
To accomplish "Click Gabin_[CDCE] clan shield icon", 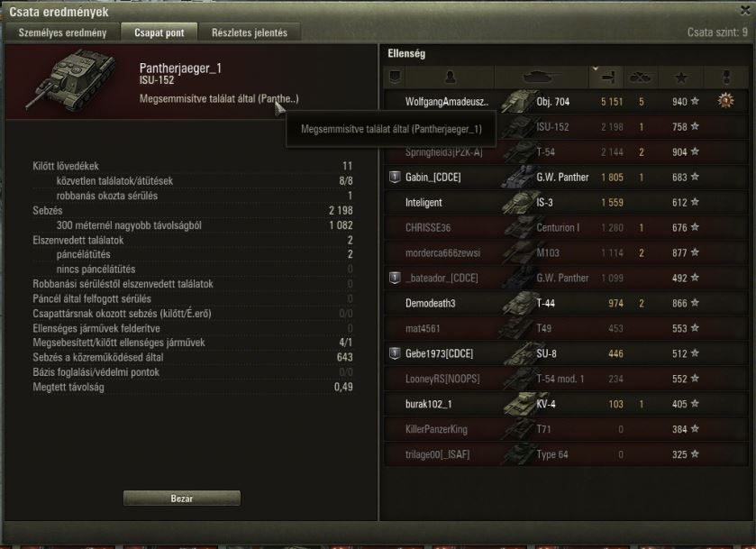I will [x=395, y=177].
